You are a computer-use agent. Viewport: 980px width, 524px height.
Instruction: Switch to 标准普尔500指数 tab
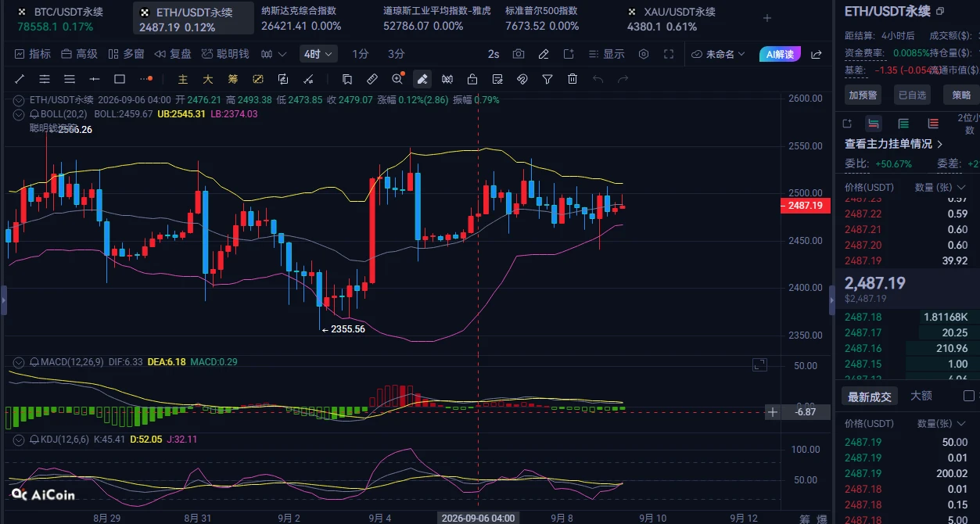click(x=541, y=18)
